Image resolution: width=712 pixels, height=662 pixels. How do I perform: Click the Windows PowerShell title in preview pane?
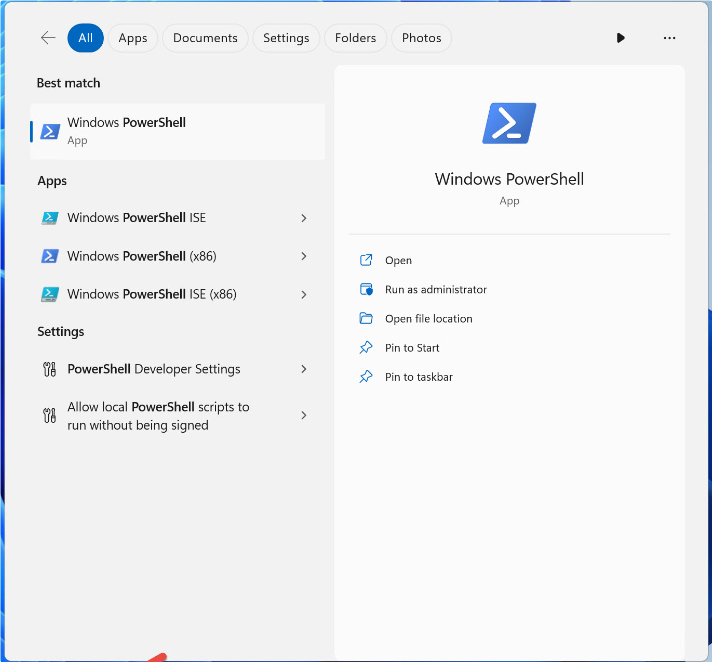(x=509, y=179)
